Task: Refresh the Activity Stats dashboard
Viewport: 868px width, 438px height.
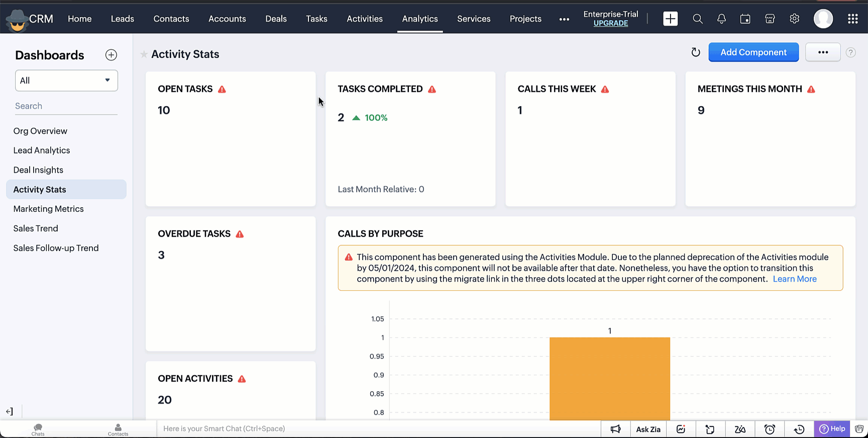Action: [x=696, y=52]
